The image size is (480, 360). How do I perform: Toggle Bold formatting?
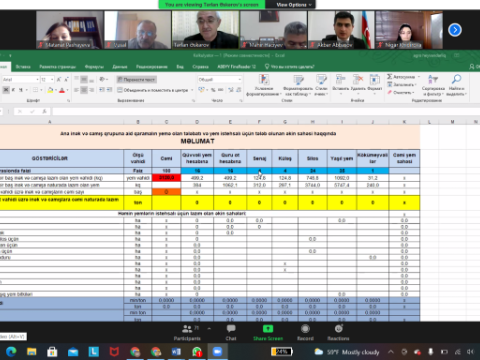click(6, 90)
